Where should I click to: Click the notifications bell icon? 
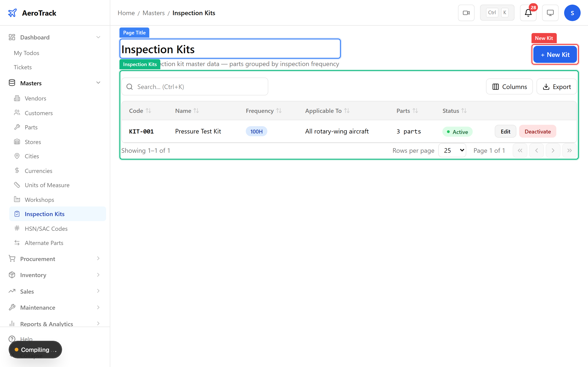pos(528,13)
